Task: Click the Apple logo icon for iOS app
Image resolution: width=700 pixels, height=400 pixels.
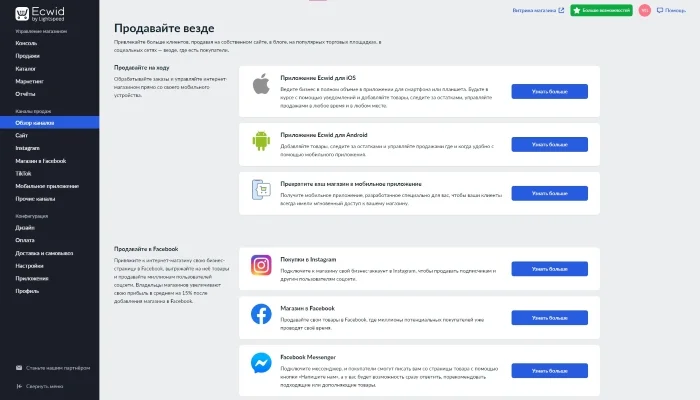Action: 261,84
